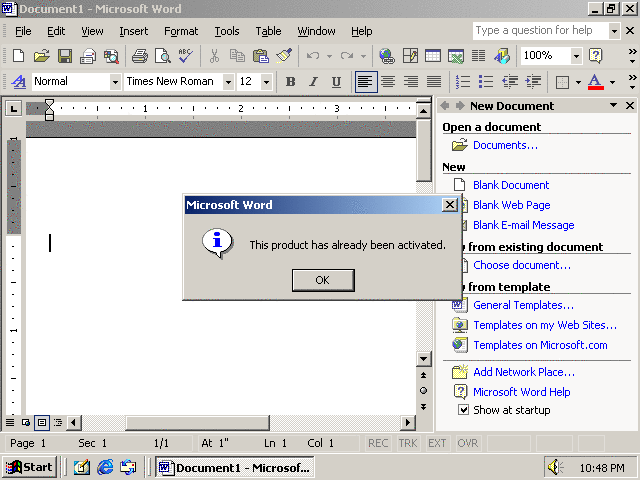The image size is (640, 480).
Task: Set Center paragraph alignment
Action: pyautogui.click(x=388, y=82)
